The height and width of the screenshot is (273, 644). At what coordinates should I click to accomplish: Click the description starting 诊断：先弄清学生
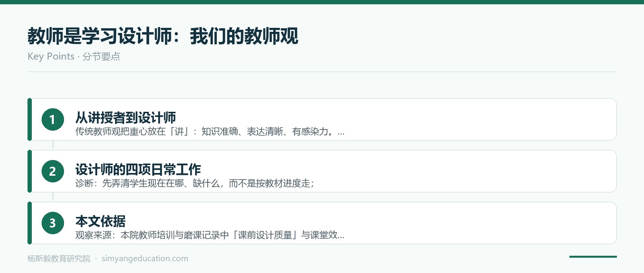coord(195,183)
